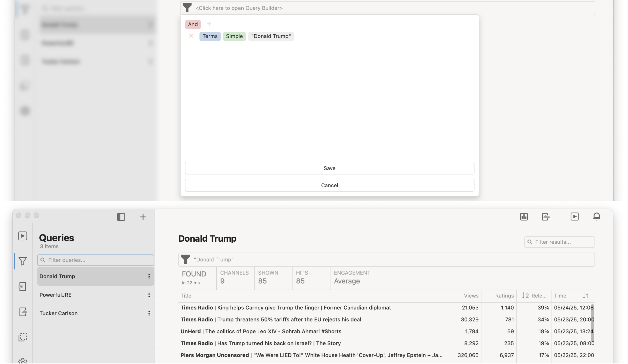Viewport: 628px width, 364px height.
Task: Select the queries funnel icon in sidebar
Action: [x=23, y=261]
